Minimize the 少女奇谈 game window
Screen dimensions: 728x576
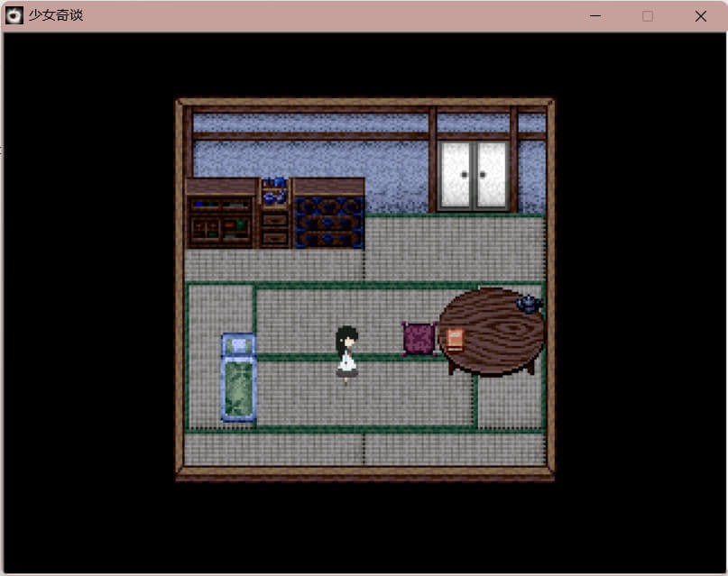[x=594, y=16]
